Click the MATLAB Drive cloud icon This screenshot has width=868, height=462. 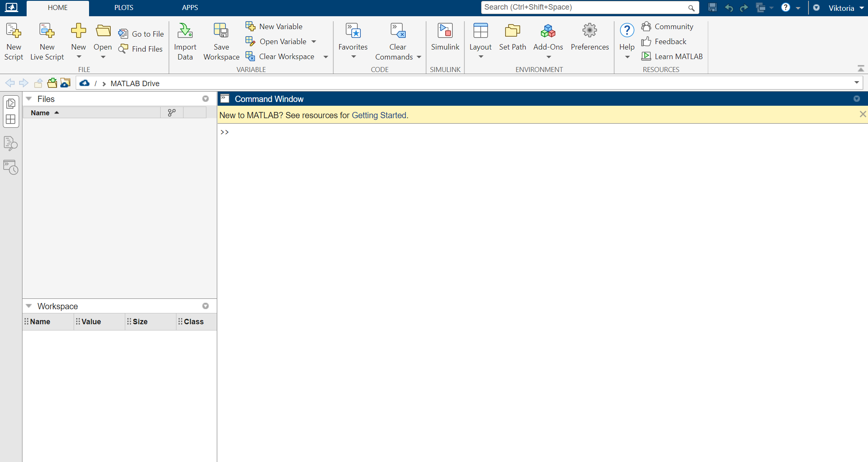[84, 83]
